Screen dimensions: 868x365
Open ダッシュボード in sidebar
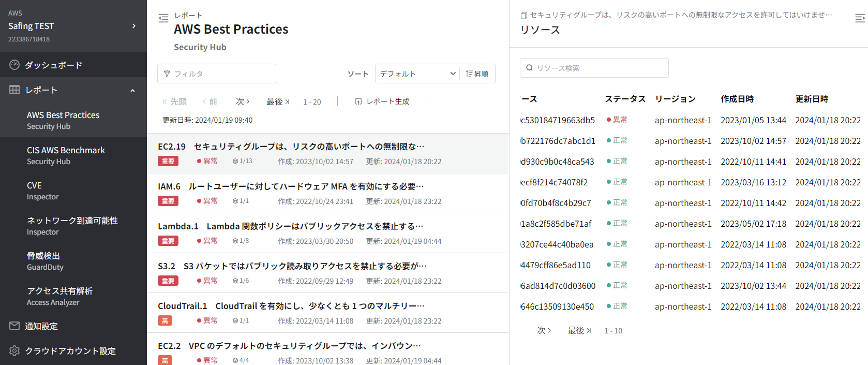click(73, 65)
